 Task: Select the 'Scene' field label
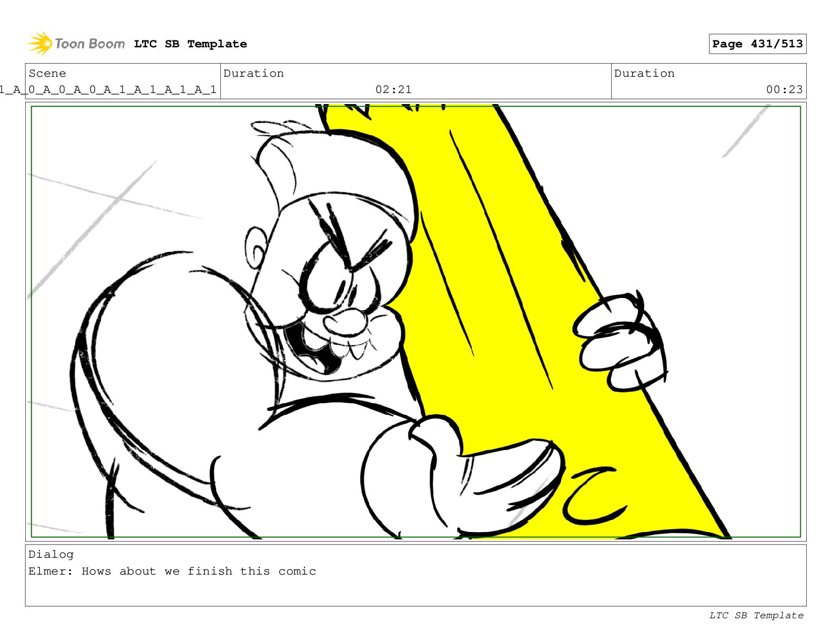pos(47,74)
